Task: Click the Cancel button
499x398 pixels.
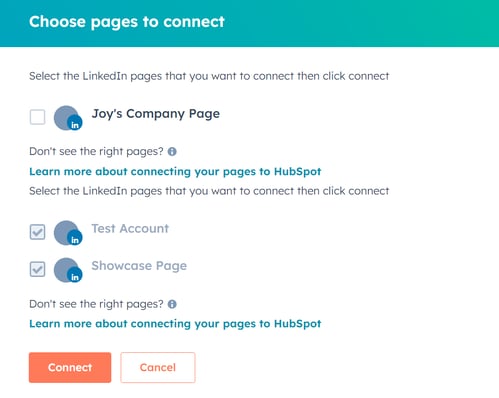Action: (158, 367)
